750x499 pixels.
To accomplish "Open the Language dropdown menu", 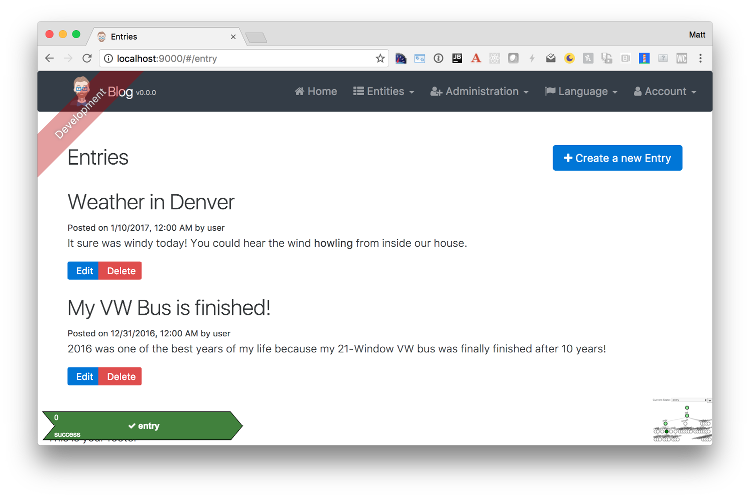I will pyautogui.click(x=581, y=91).
